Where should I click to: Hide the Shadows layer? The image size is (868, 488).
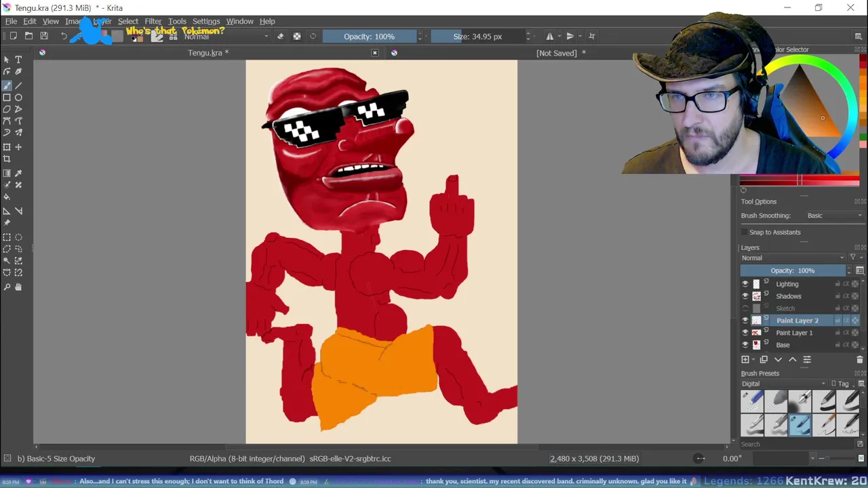click(x=745, y=296)
